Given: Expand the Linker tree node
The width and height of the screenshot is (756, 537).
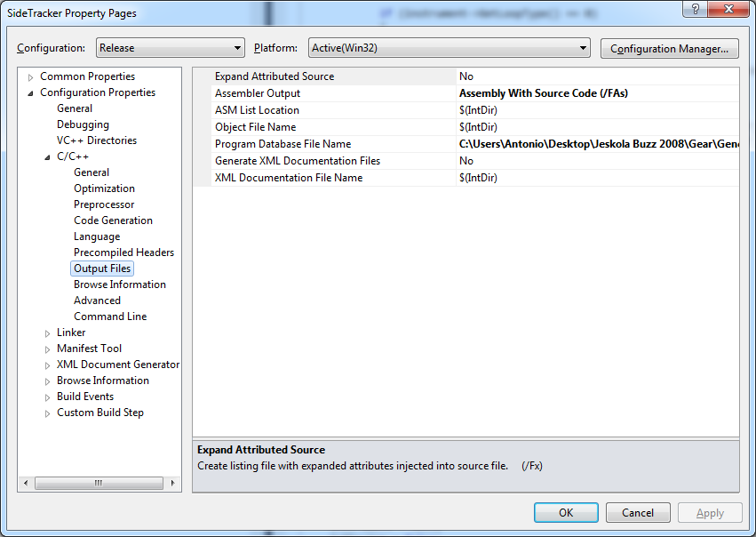Looking at the screenshot, I should 47,333.
